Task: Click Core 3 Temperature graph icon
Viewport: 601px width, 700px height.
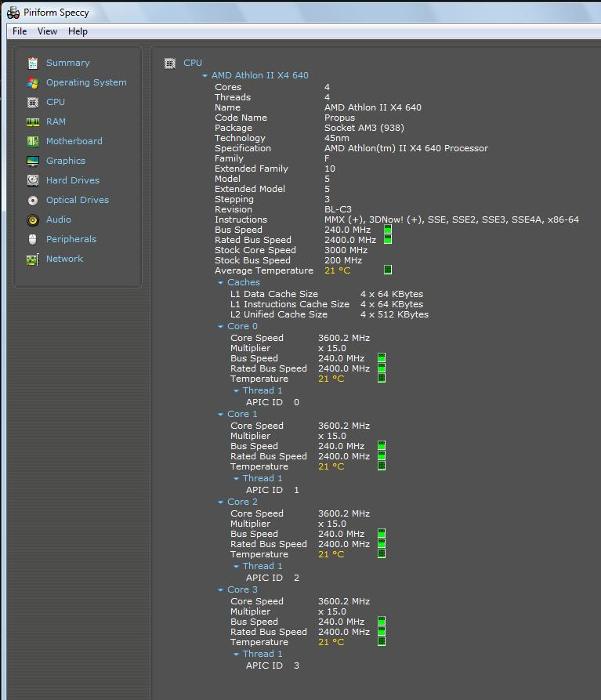Action: click(382, 642)
